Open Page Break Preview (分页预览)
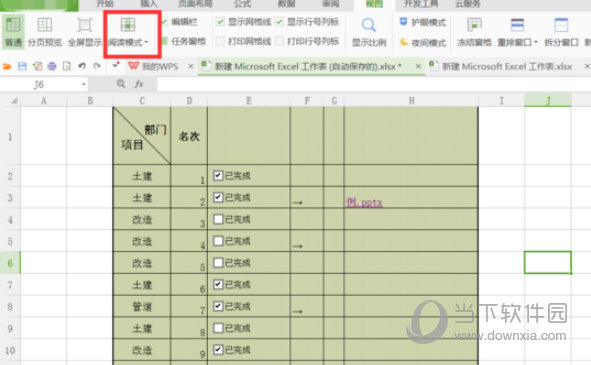This screenshot has width=591, height=365. point(44,32)
